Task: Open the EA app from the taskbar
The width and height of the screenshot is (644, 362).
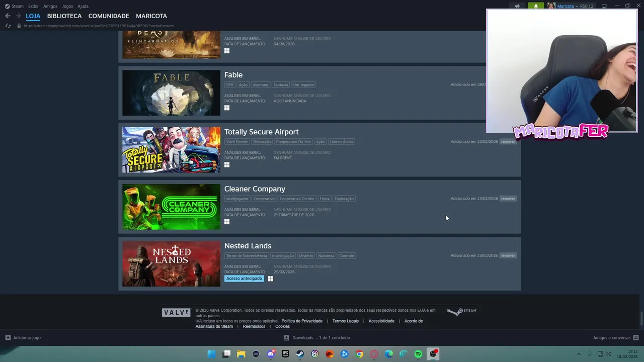Action: click(x=330, y=354)
